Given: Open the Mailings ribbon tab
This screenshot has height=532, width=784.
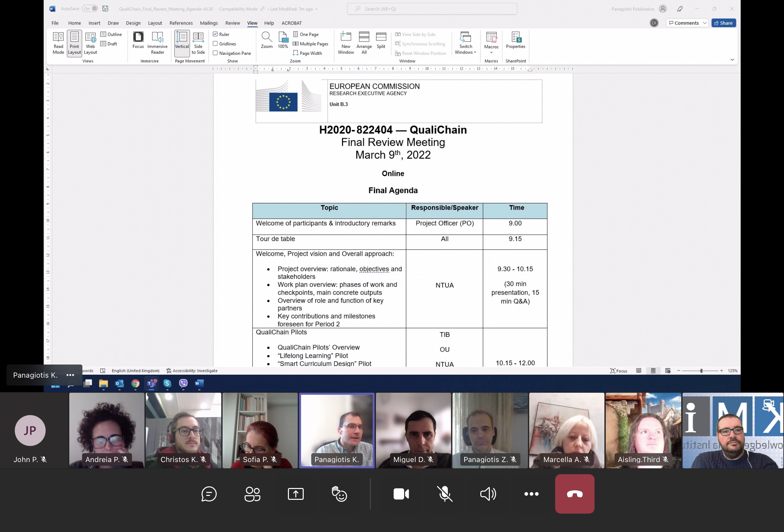Looking at the screenshot, I should tap(208, 23).
